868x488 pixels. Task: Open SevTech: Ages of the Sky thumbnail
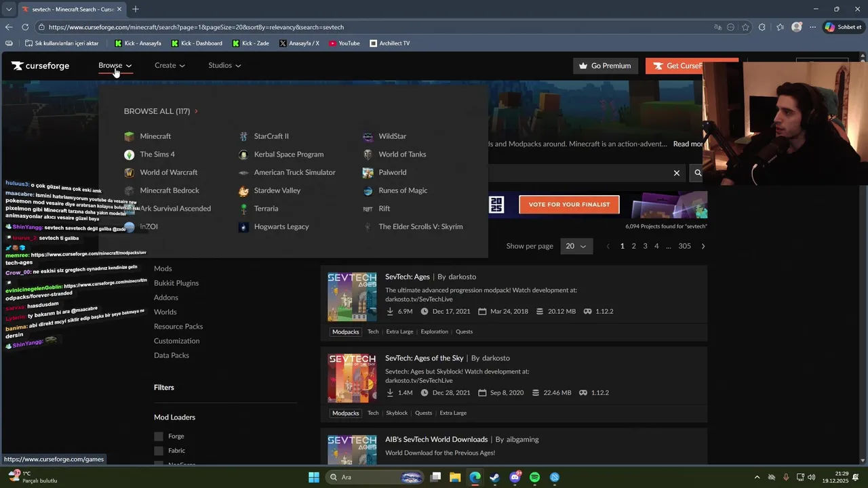pos(352,378)
